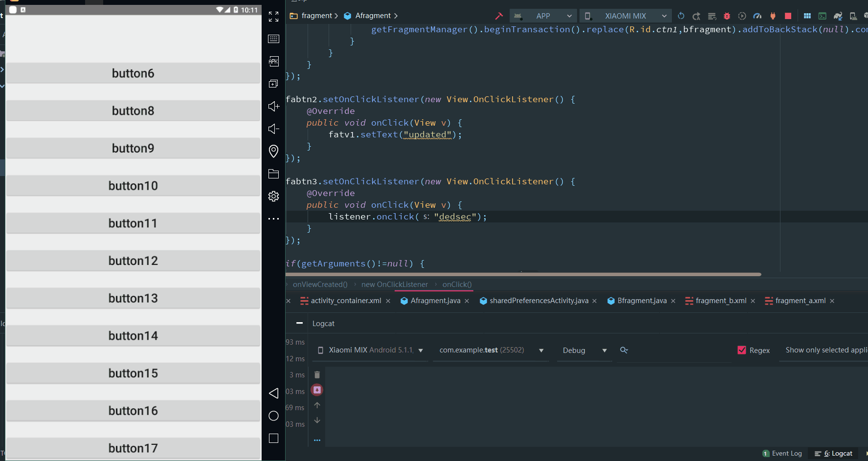Click the up arrow in the Logcat toolbar
Image resolution: width=868 pixels, height=461 pixels.
[317, 405]
